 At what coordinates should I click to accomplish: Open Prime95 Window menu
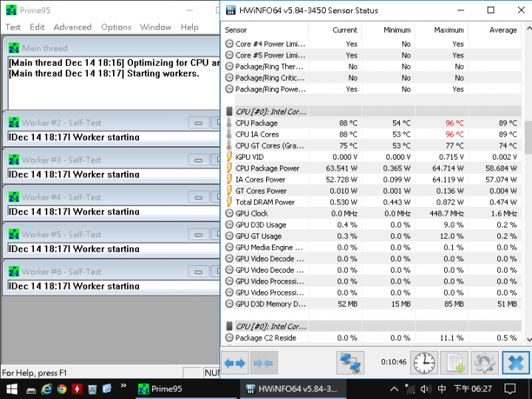pyautogui.click(x=155, y=27)
